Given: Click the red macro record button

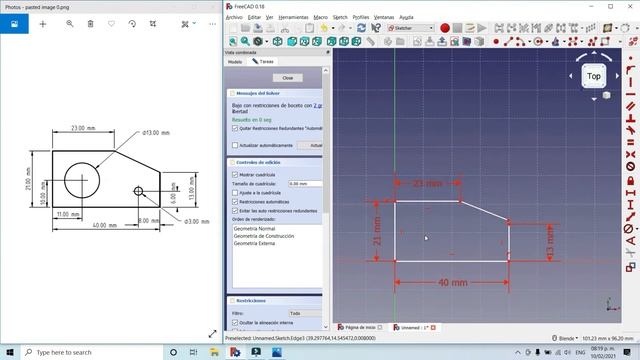Looking at the screenshot, I should coord(445,28).
